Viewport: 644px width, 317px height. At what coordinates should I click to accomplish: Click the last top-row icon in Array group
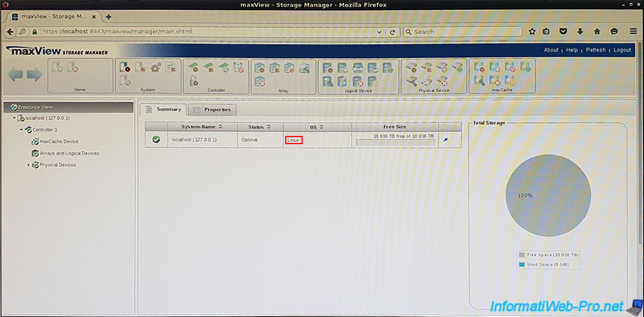304,68
